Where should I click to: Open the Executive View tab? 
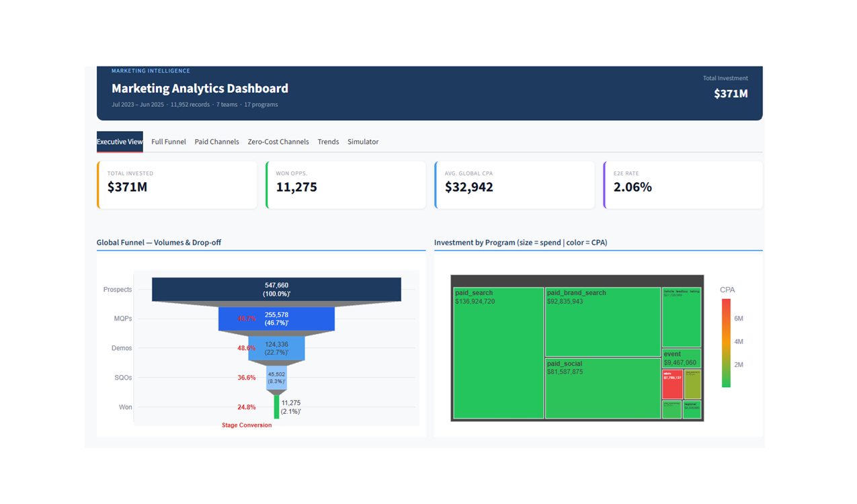(120, 142)
